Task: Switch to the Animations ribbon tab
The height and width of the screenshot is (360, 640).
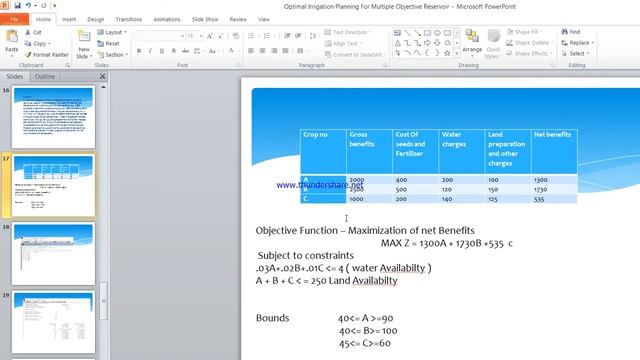Action: [167, 19]
